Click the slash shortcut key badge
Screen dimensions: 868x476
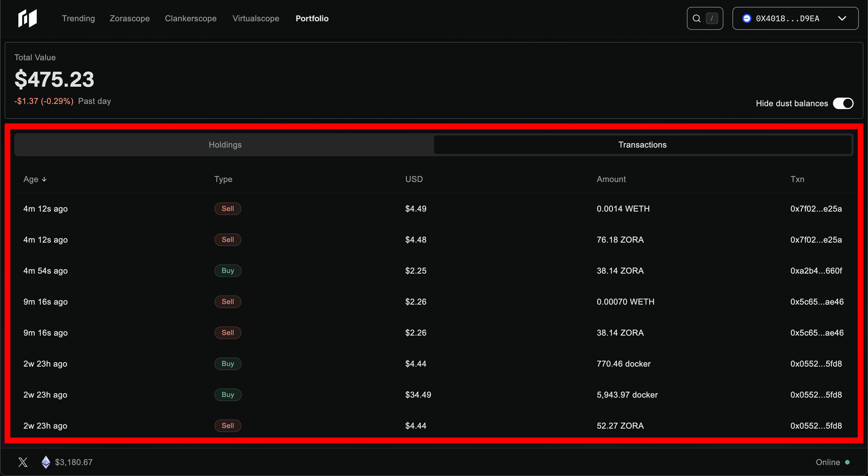[x=712, y=19]
